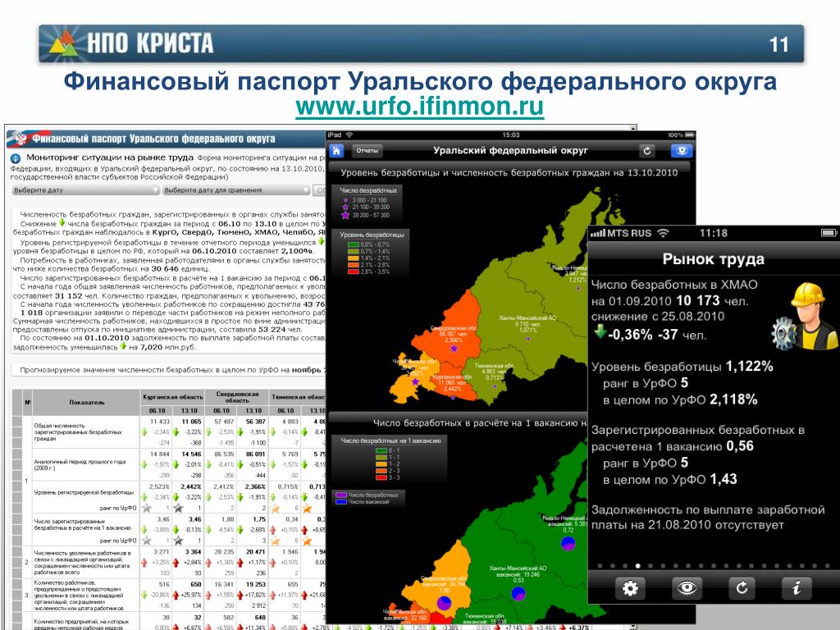Click the 3 000 - 21 100 star legend icon

click(x=345, y=200)
